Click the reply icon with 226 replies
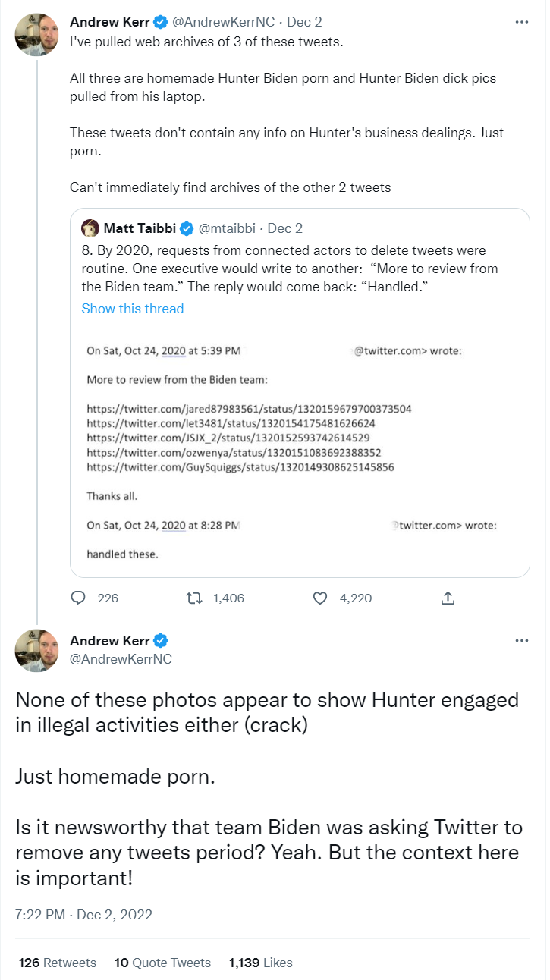550x980 pixels. (78, 598)
